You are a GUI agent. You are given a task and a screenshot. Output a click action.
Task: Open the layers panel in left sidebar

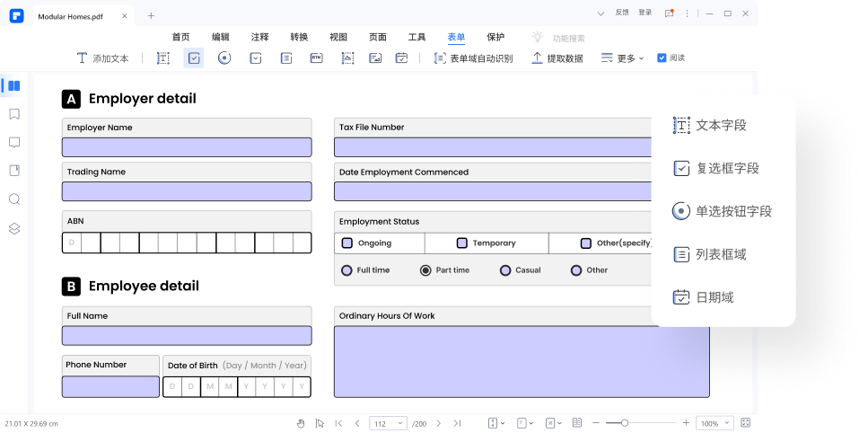[14, 228]
